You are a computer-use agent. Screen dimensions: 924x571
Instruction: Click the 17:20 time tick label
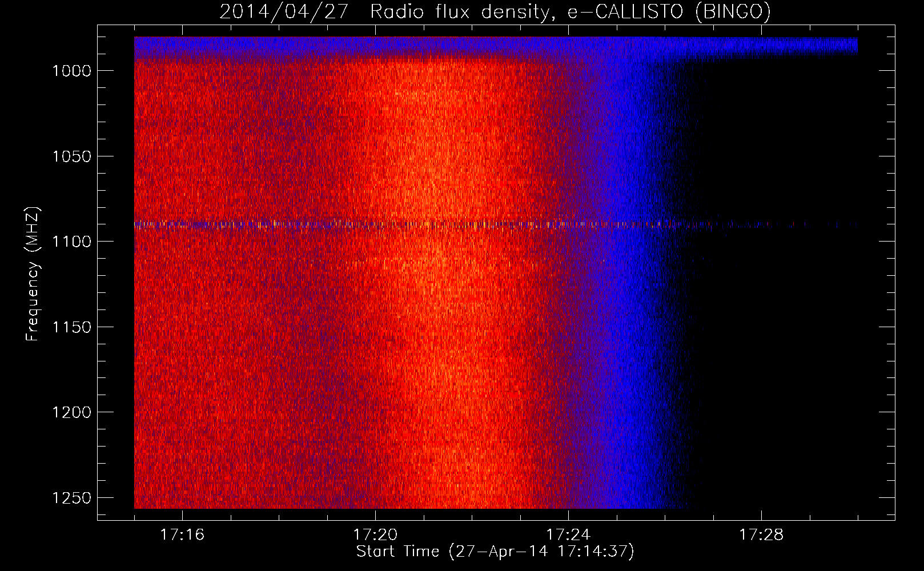375,534
